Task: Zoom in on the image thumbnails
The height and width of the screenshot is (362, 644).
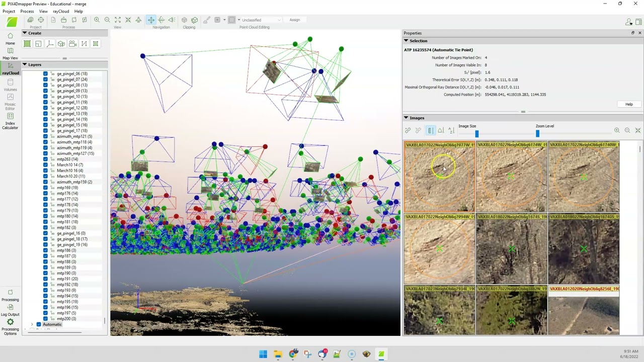Action: 617,130
